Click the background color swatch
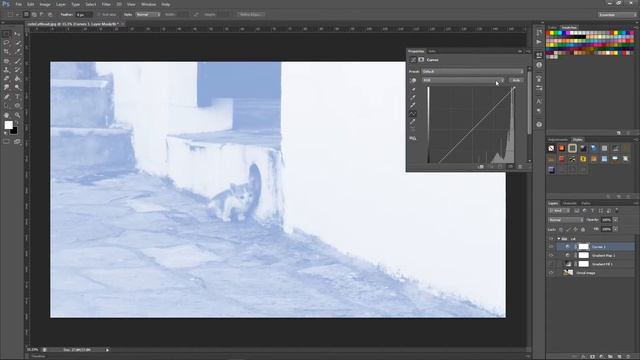 point(14,131)
